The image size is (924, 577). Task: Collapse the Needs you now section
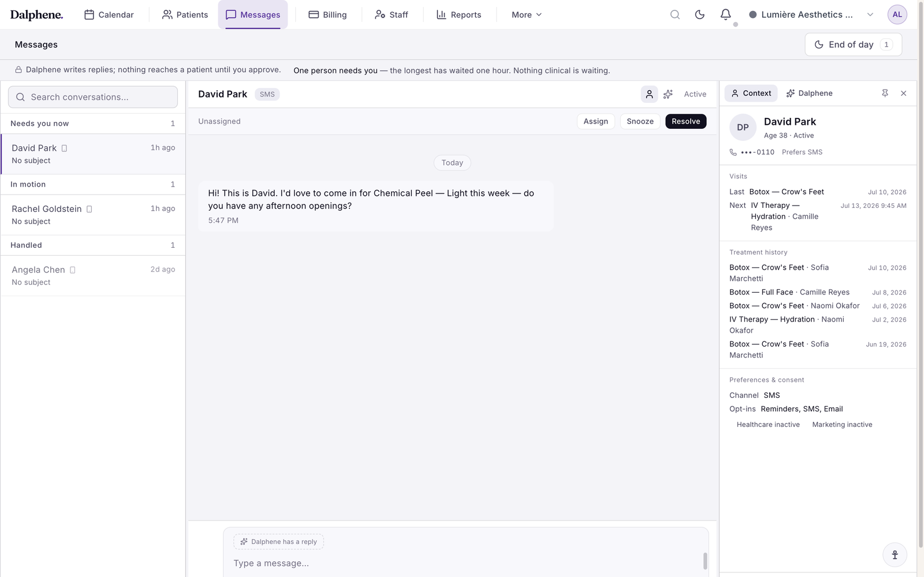[93, 124]
